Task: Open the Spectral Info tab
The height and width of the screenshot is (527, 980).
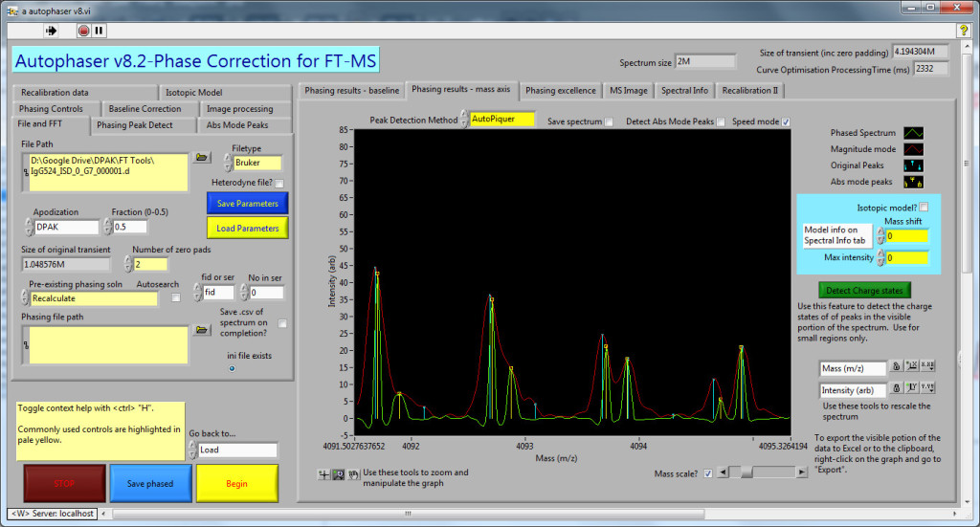Action: click(x=684, y=91)
